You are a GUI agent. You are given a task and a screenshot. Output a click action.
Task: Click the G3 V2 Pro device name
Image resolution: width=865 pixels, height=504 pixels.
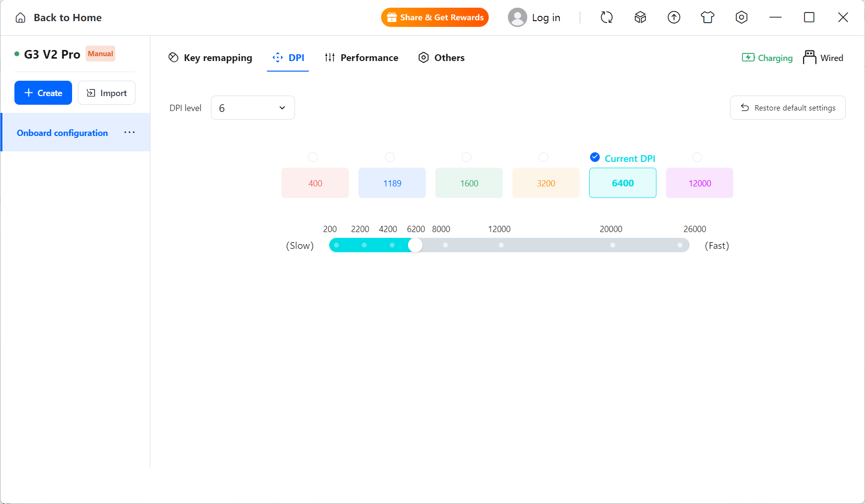click(52, 54)
